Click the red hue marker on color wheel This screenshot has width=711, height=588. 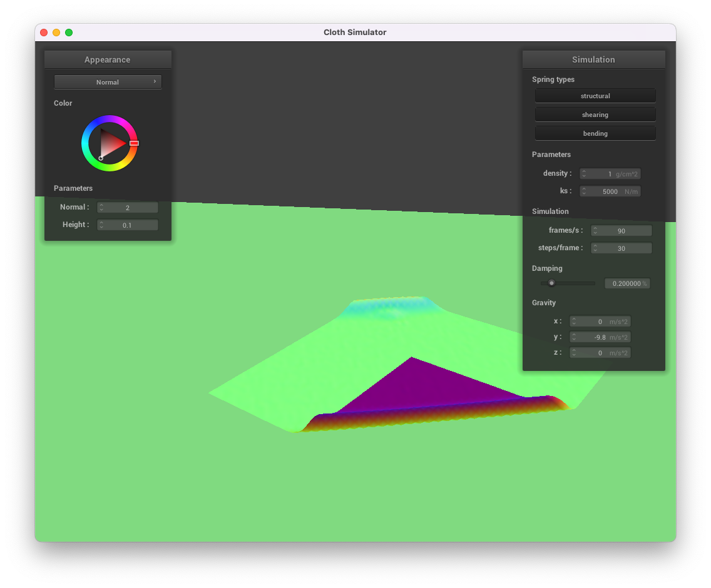pyautogui.click(x=134, y=143)
